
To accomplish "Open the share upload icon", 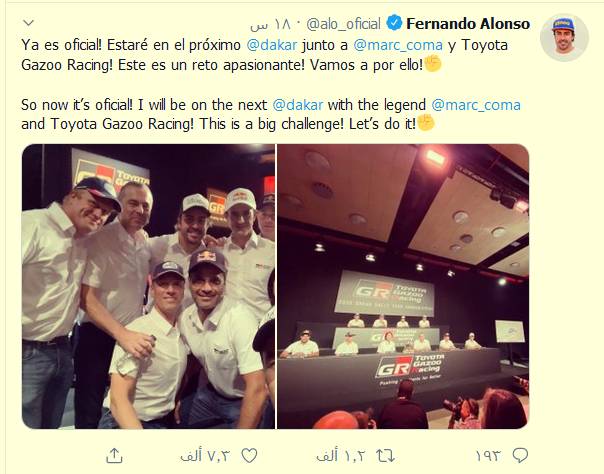I will [x=114, y=456].
